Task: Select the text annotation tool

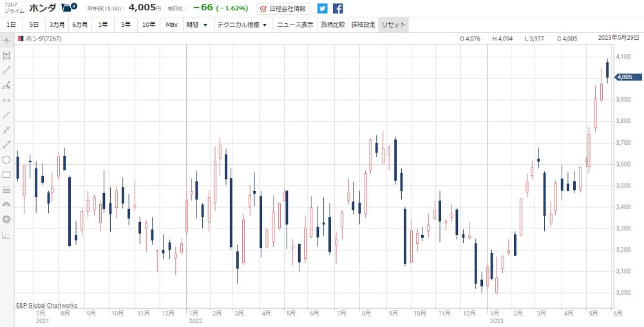Action: point(6,55)
